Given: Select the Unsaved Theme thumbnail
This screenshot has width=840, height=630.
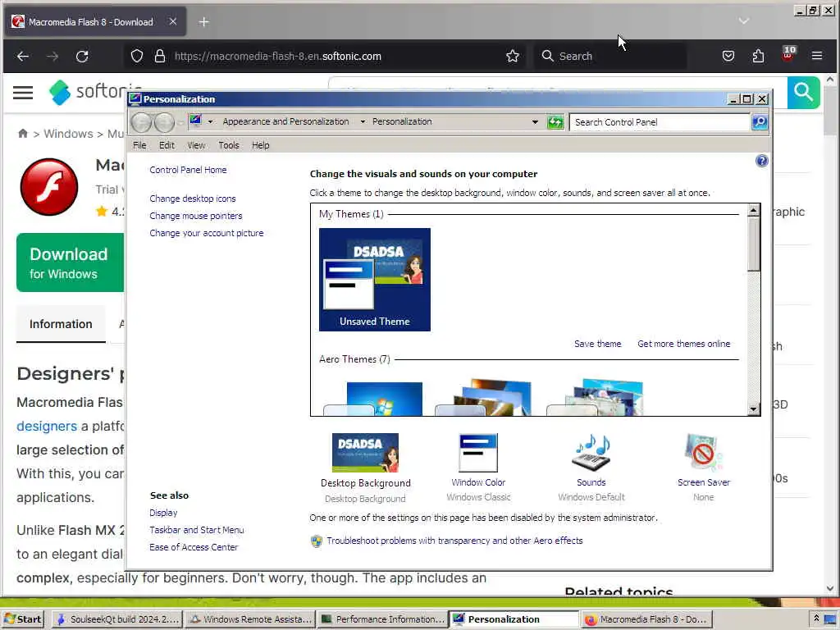Looking at the screenshot, I should [x=374, y=280].
